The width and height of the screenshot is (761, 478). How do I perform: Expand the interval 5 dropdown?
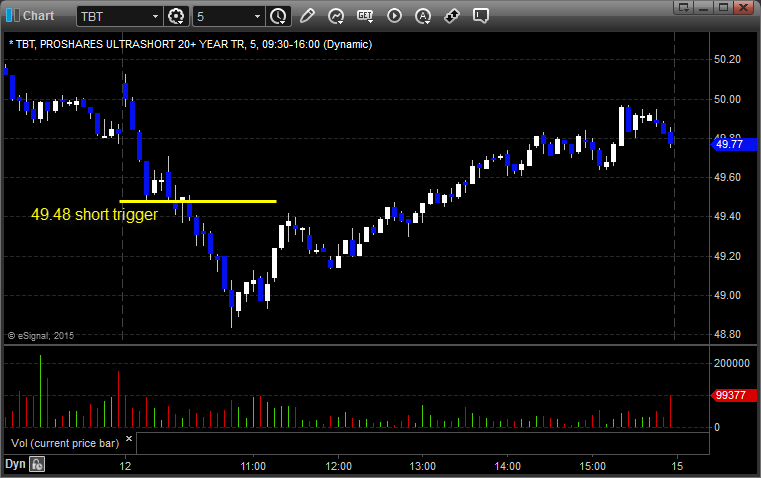(x=258, y=16)
